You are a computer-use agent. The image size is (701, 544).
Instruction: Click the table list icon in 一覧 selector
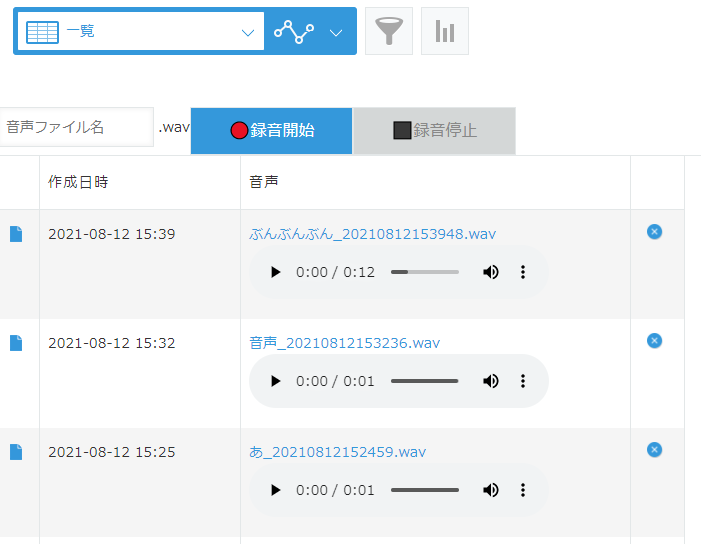pyautogui.click(x=42, y=32)
